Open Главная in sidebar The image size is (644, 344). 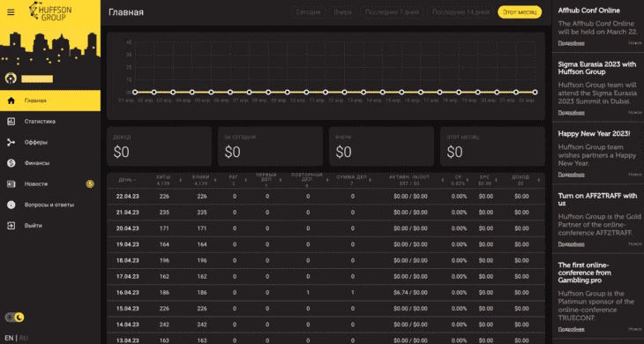[x=50, y=101]
